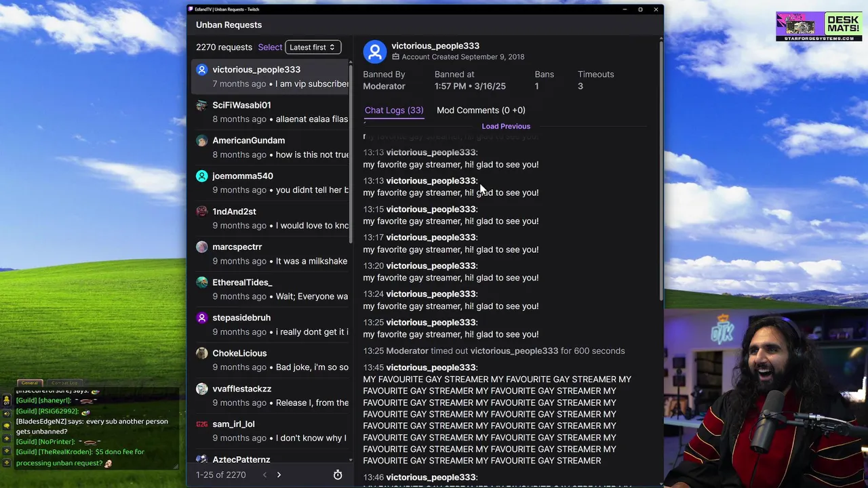Minimize the Unban Requests window
The height and width of the screenshot is (488, 868).
[624, 9]
